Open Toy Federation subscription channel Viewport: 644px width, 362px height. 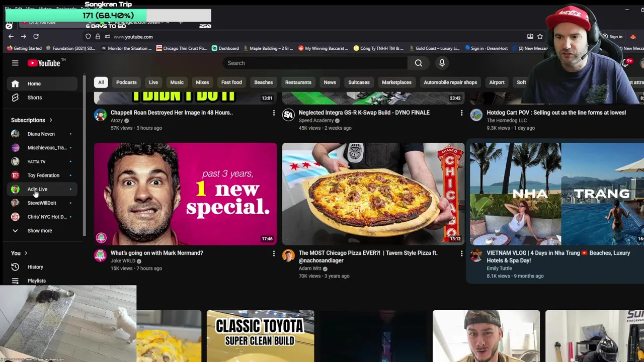pyautogui.click(x=43, y=175)
